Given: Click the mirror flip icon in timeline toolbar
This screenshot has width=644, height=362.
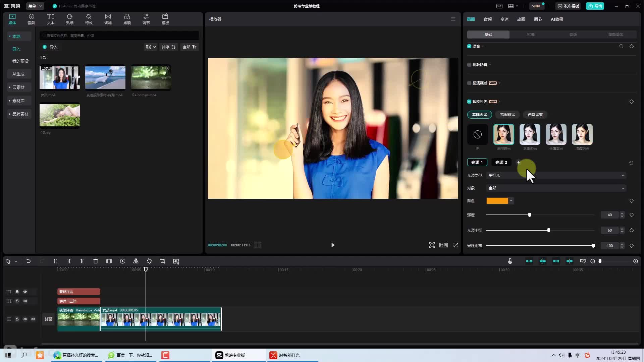Looking at the screenshot, I should 136,261.
